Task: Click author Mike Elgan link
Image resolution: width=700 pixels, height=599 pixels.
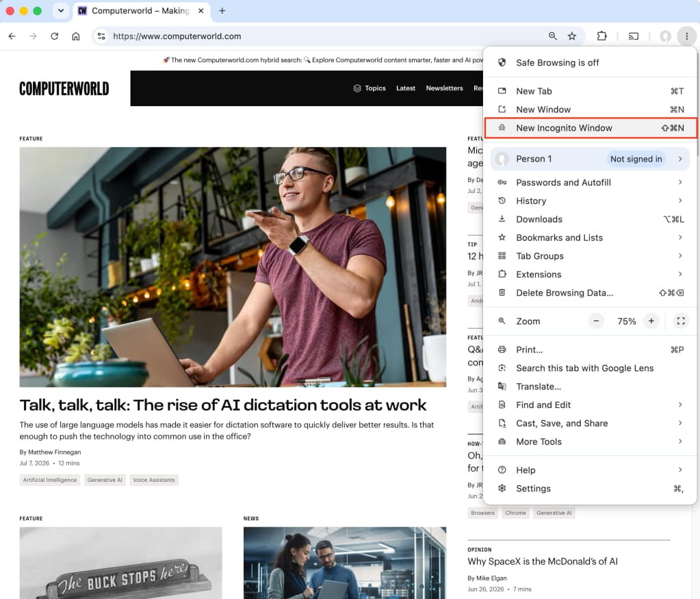Action: coord(491,578)
